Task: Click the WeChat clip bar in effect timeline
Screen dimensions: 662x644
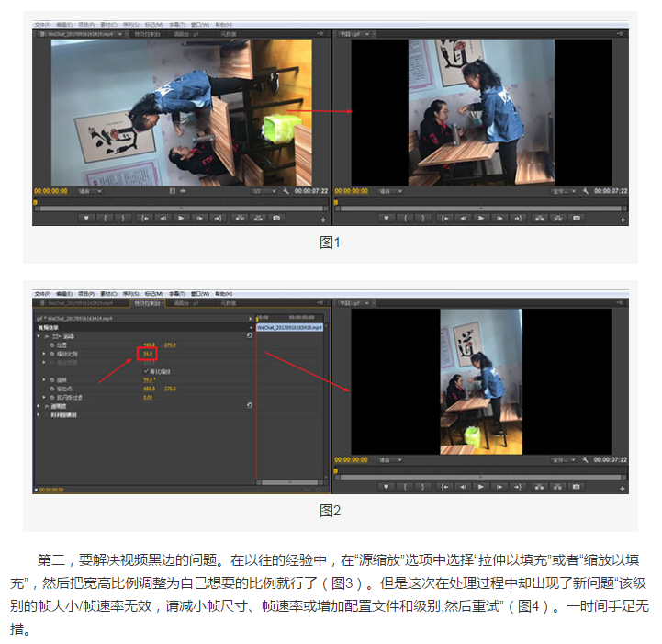Action: click(x=288, y=327)
